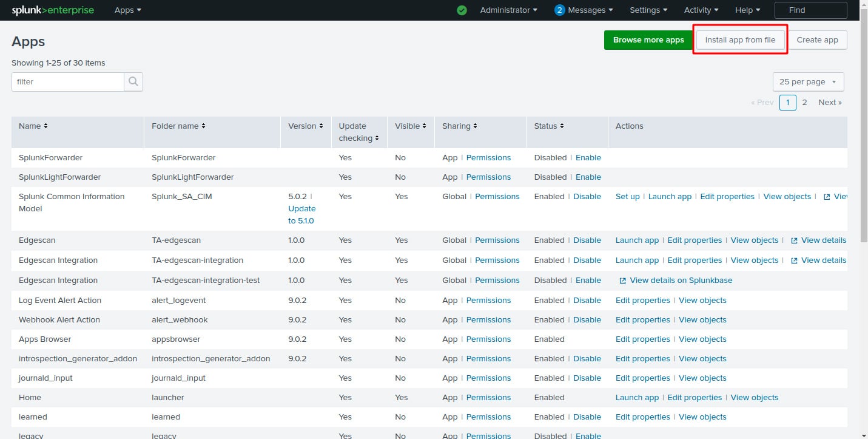The height and width of the screenshot is (439, 868).
Task: View objects for TA-edgescan-integration
Action: click(754, 260)
